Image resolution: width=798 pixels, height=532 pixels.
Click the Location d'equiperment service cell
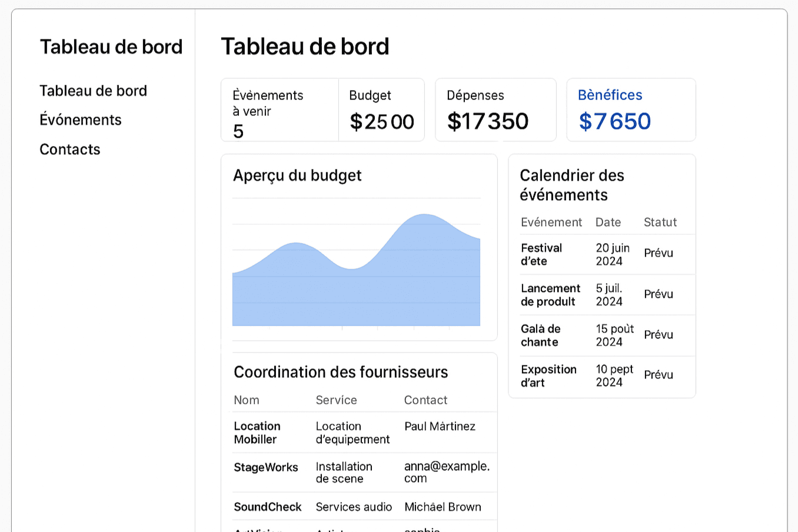(353, 433)
